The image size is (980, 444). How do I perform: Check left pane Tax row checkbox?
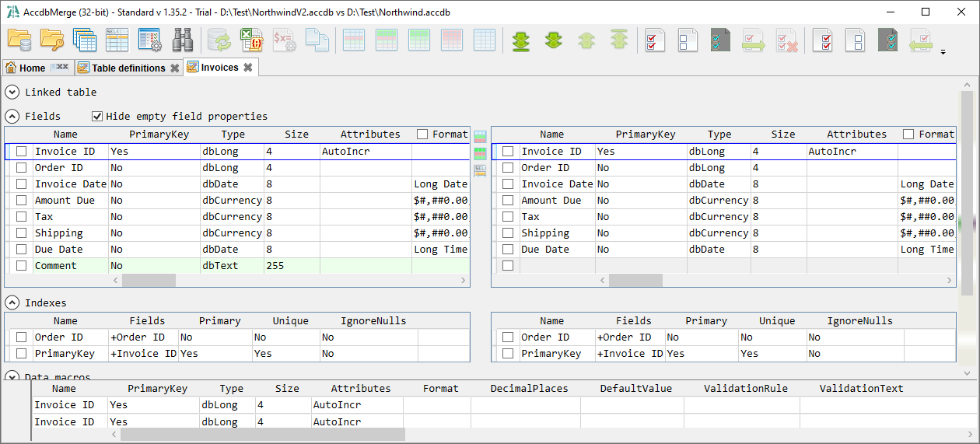click(22, 217)
